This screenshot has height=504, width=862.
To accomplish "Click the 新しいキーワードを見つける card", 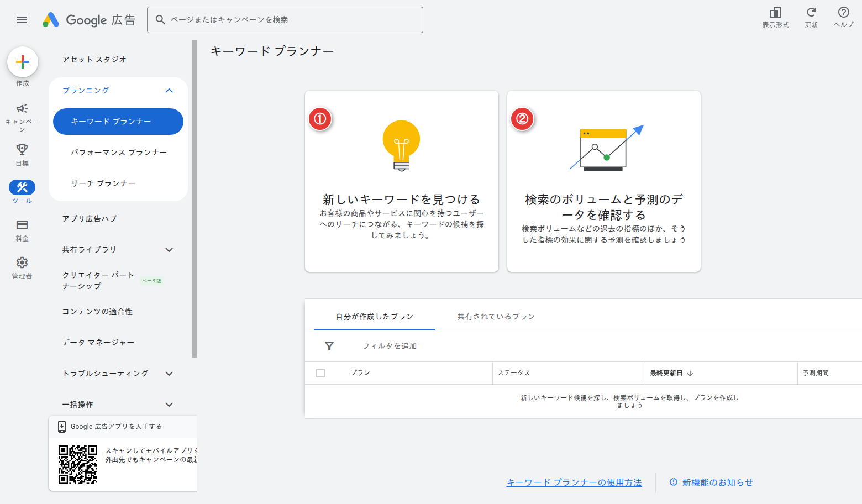I will (x=402, y=181).
